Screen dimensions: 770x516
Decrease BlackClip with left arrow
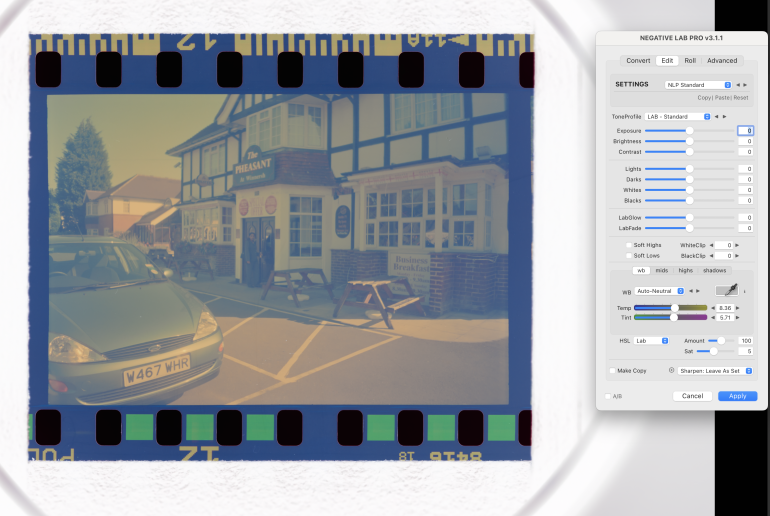pyautogui.click(x=711, y=256)
